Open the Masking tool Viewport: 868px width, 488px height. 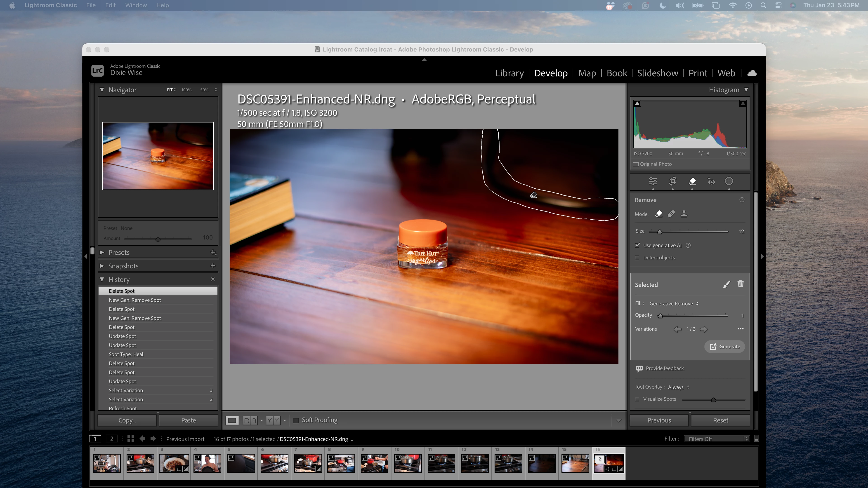pyautogui.click(x=729, y=181)
